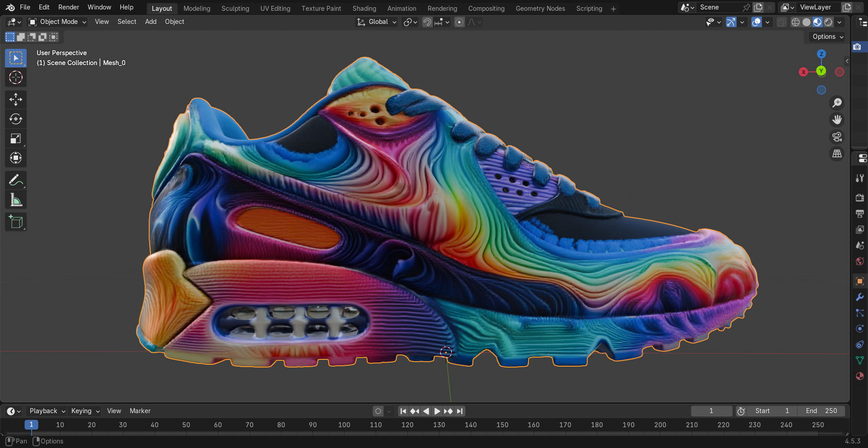The width and height of the screenshot is (868, 448).
Task: Switch to solid shading
Action: pos(807,22)
